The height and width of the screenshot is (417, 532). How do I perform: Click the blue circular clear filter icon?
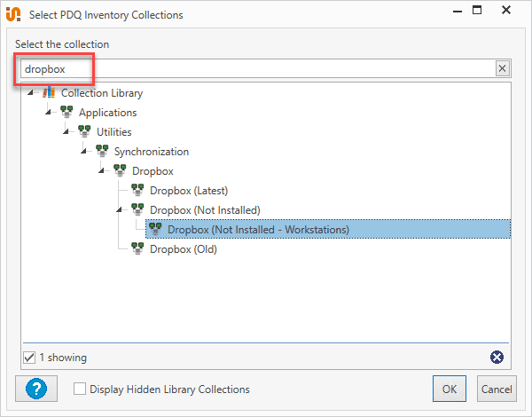(x=497, y=357)
